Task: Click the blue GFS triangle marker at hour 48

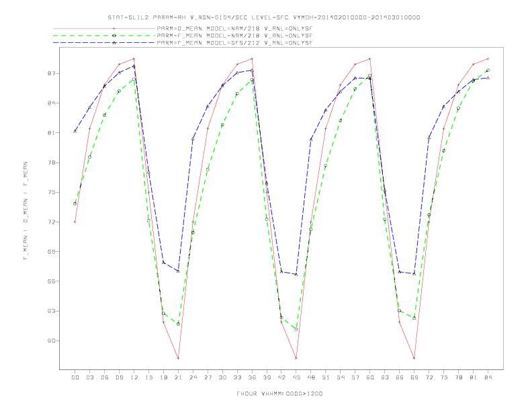Action: pyautogui.click(x=311, y=140)
